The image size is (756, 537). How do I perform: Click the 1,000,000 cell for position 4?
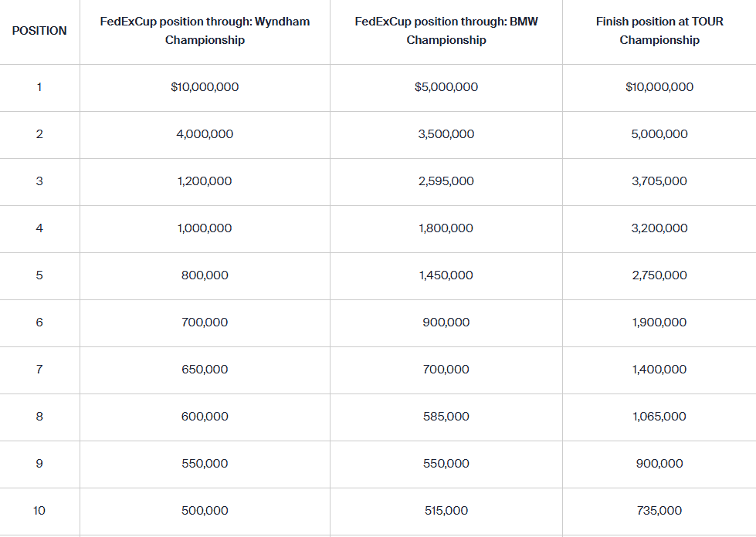(205, 228)
